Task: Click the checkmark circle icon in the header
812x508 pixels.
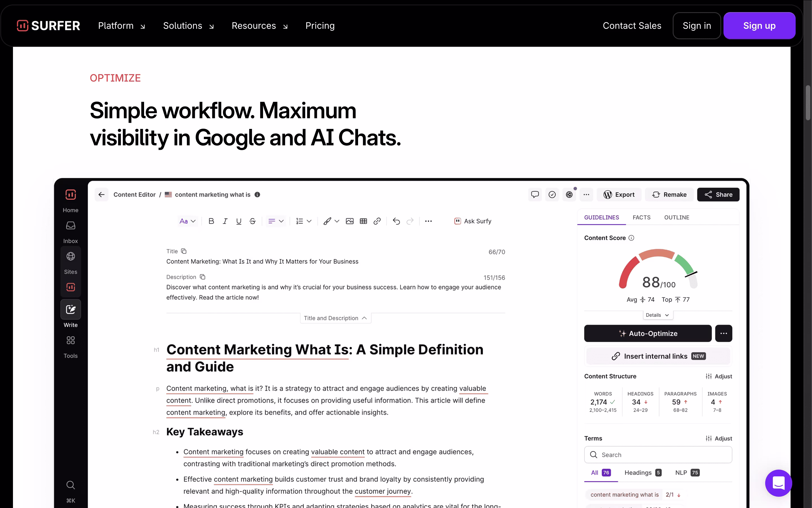Action: coord(552,194)
